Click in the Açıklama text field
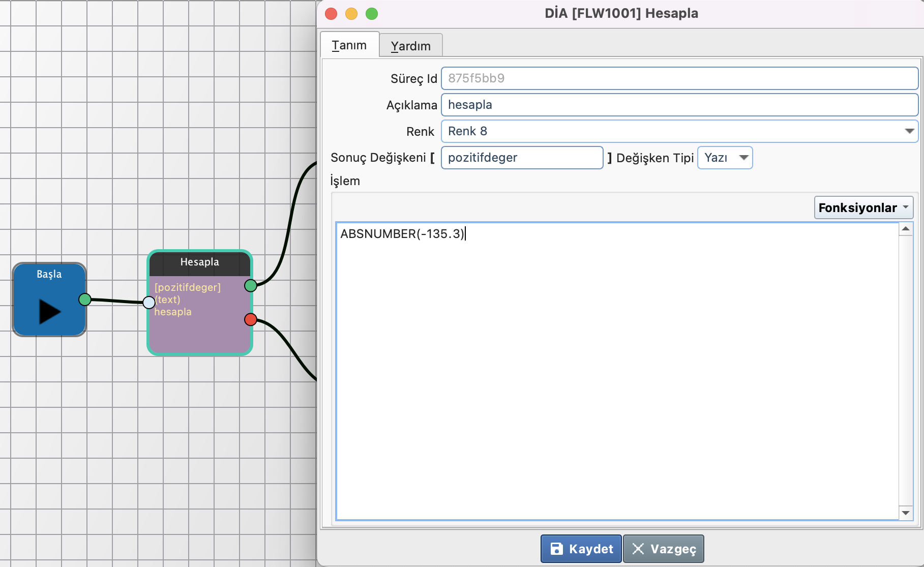The width and height of the screenshot is (924, 567). (x=679, y=105)
